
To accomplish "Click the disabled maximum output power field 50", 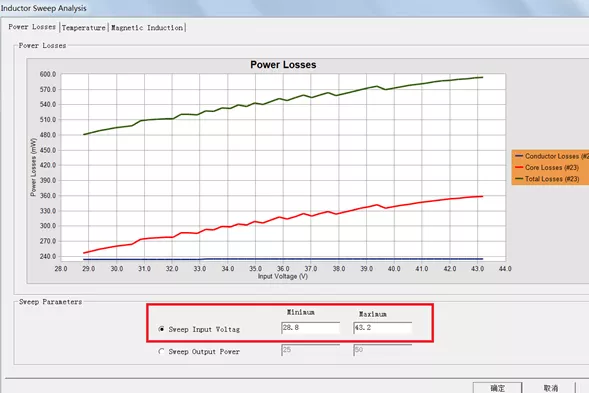I will click(x=382, y=350).
